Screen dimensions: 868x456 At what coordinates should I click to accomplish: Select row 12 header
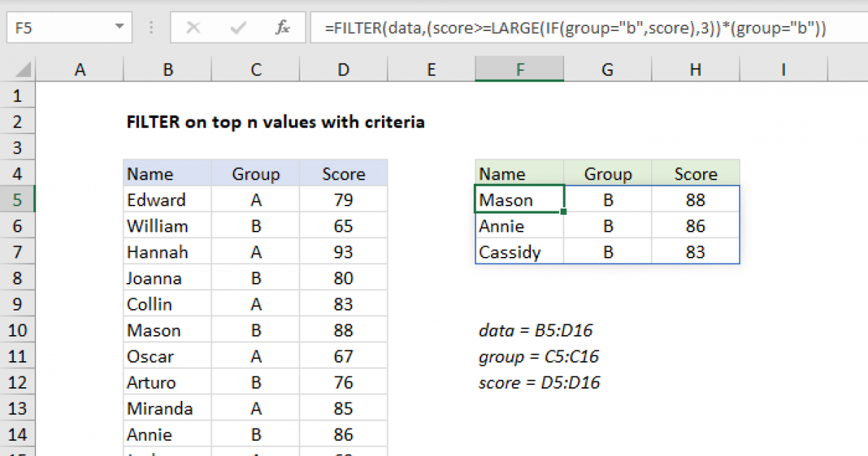point(18,382)
